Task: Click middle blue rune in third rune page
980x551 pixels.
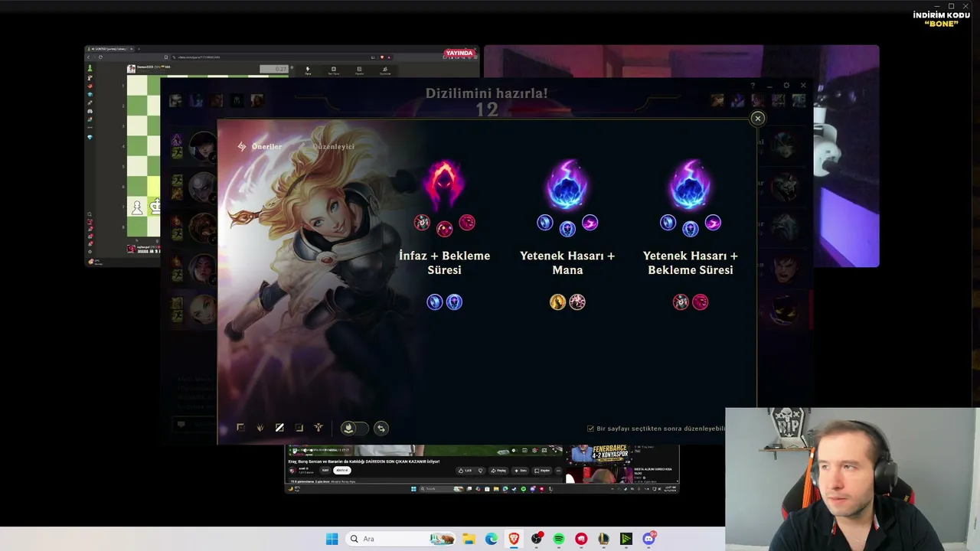Action: tap(691, 229)
